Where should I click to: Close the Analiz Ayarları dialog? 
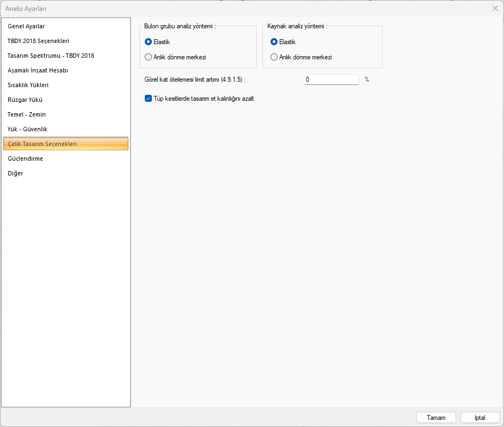(495, 8)
